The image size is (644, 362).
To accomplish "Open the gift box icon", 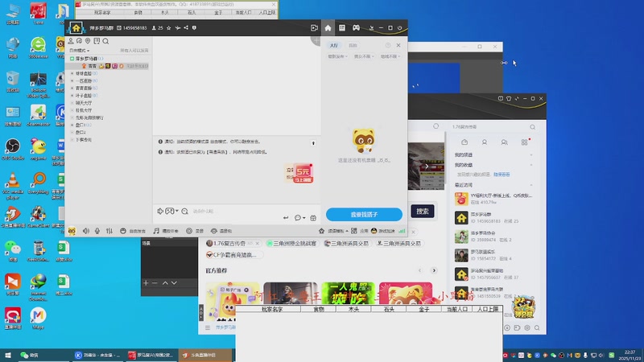I will pyautogui.click(x=313, y=218).
